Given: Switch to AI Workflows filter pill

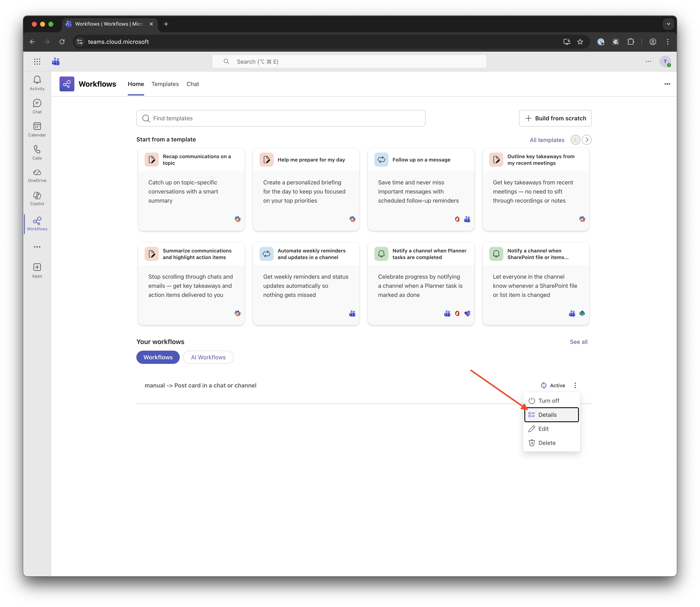Looking at the screenshot, I should pyautogui.click(x=208, y=357).
